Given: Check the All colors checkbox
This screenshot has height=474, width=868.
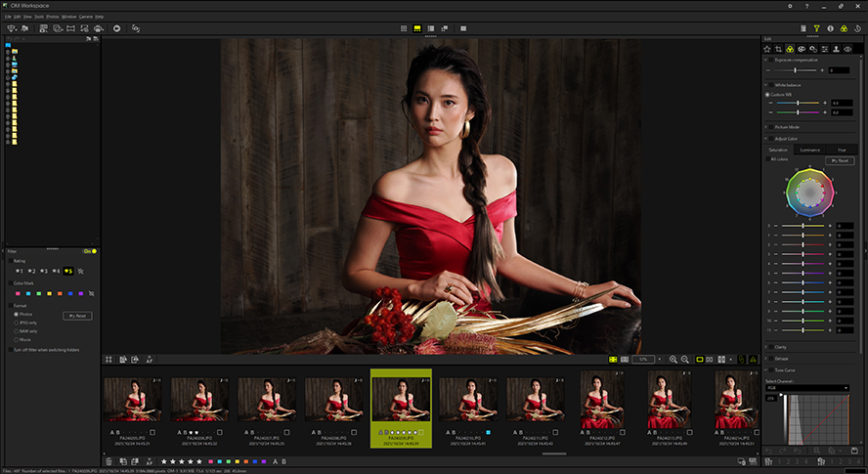Looking at the screenshot, I should [x=767, y=159].
